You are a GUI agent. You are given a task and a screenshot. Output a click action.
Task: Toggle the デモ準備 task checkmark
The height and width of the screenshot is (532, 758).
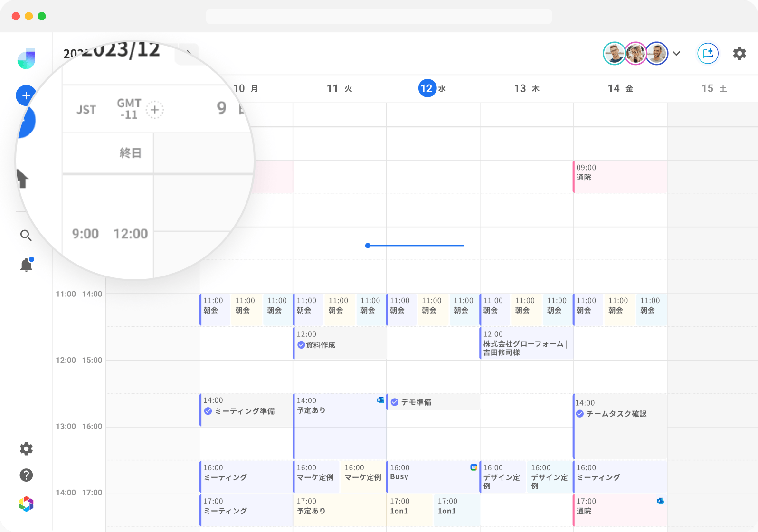[x=395, y=402]
